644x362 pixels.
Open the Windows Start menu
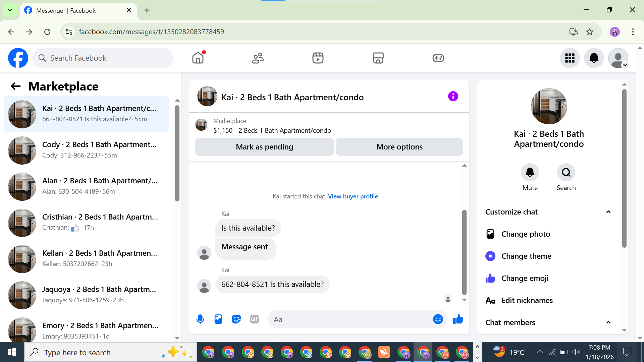(x=12, y=352)
